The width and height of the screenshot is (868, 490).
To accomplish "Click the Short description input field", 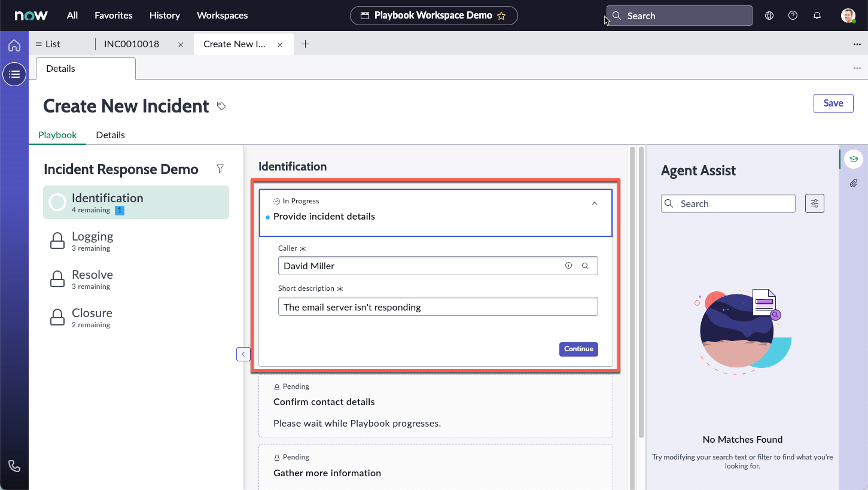I will pyautogui.click(x=438, y=307).
